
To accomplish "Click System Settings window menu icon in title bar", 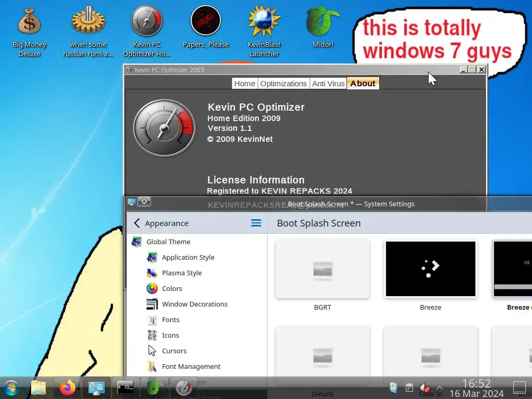I will point(131,202).
